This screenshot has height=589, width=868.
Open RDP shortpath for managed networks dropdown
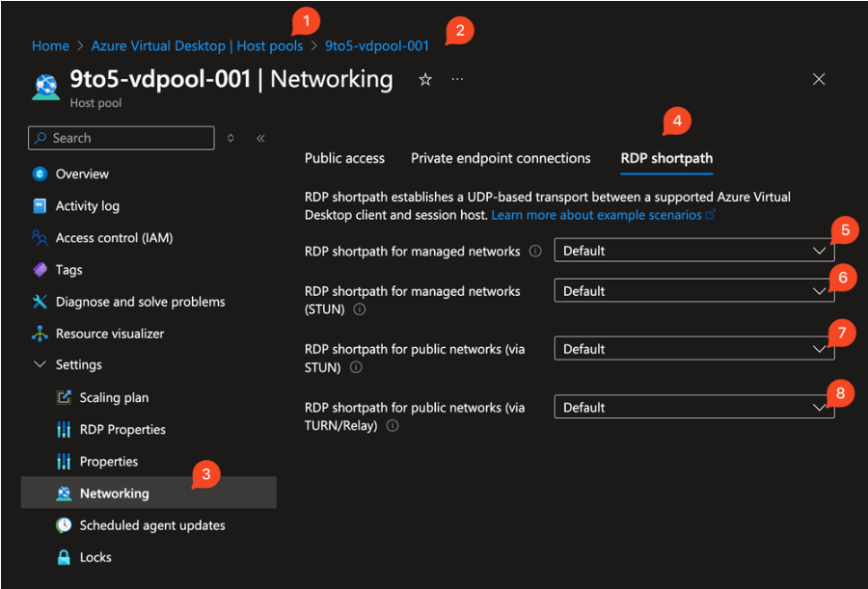[x=693, y=251]
